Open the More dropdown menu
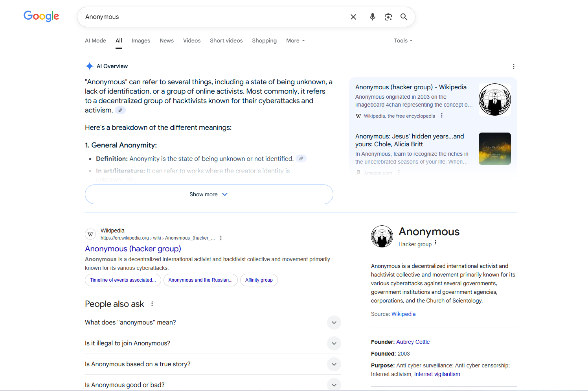The height and width of the screenshot is (391, 588). pyautogui.click(x=296, y=41)
